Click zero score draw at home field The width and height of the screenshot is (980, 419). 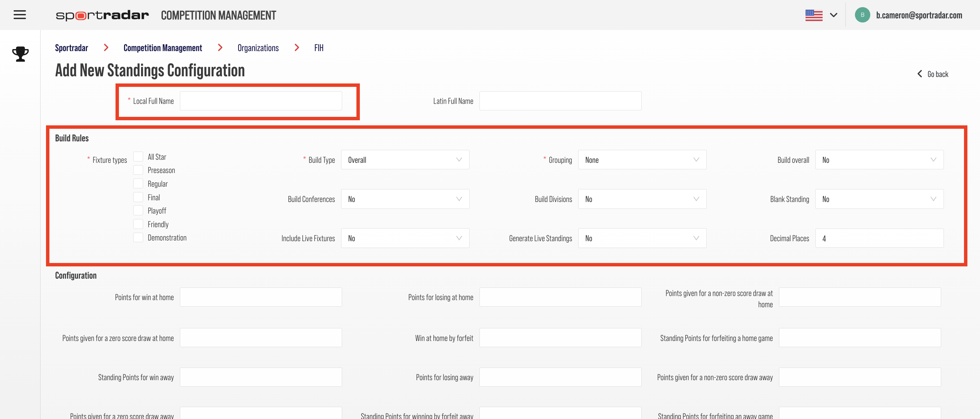tap(261, 338)
